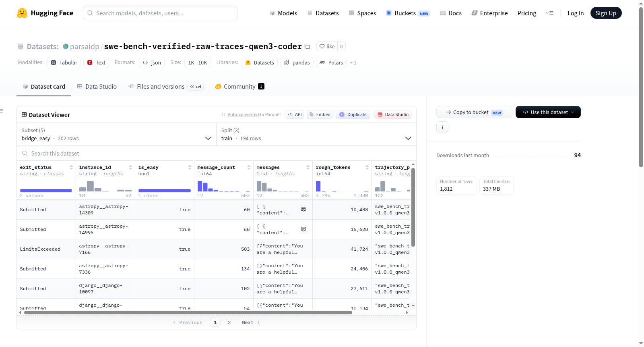
Task: Open the Use this dataset dropdown
Action: (x=548, y=112)
